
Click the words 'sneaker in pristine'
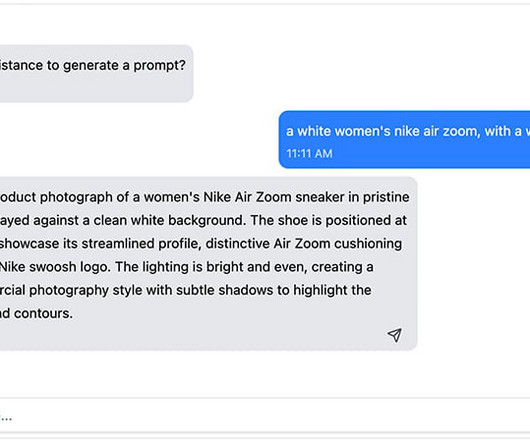pyautogui.click(x=352, y=197)
